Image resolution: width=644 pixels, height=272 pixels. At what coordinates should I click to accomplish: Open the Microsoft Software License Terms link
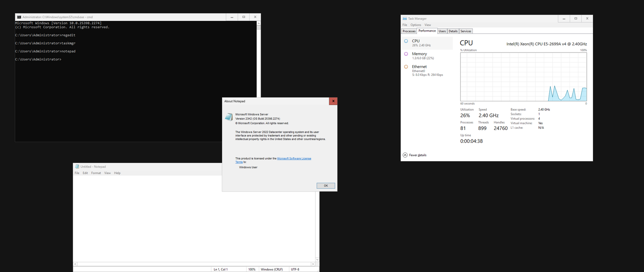[294, 159]
